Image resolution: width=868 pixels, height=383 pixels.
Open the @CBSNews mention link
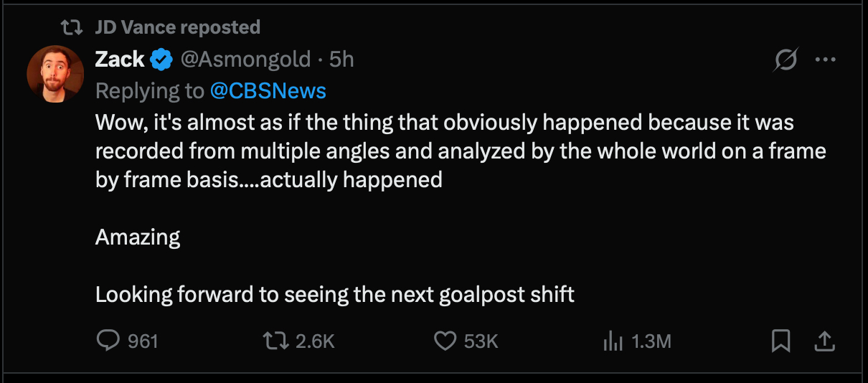(x=268, y=91)
